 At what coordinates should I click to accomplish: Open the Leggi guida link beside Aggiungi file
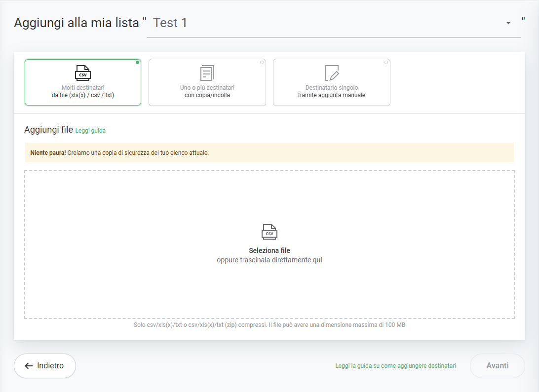(90, 131)
